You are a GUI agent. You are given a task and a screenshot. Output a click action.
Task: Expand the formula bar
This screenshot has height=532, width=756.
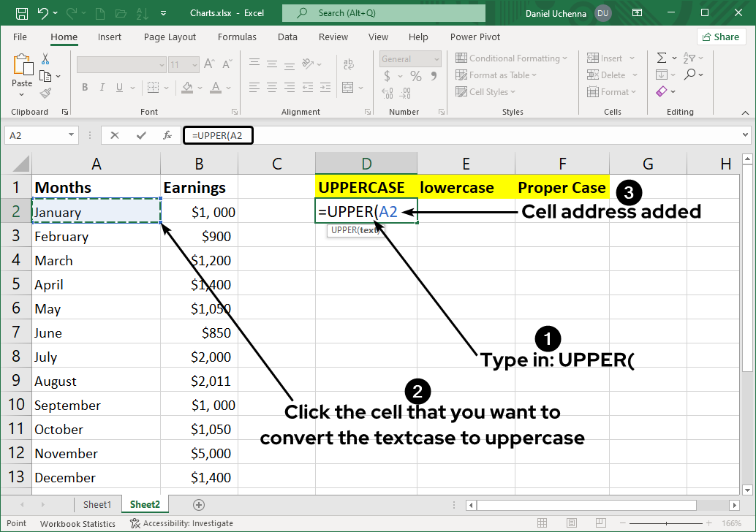point(745,135)
